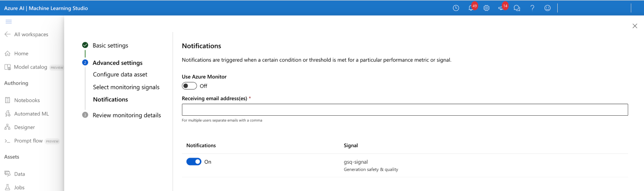This screenshot has width=644, height=191.
Task: Close the monitoring setup panel
Action: 635,26
